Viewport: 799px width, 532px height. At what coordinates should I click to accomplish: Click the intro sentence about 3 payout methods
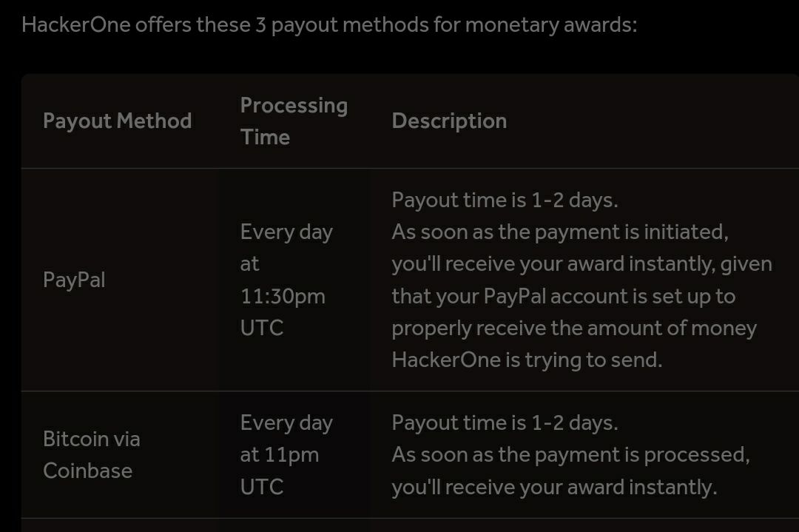329,24
